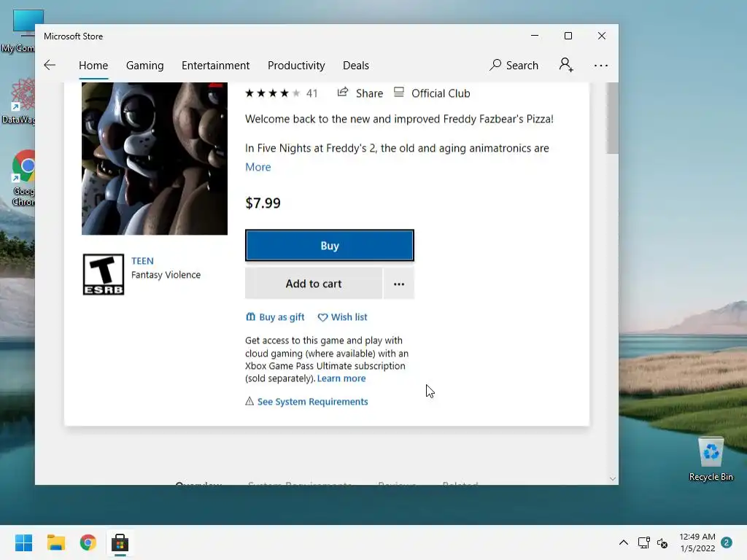This screenshot has width=747, height=560.
Task: Open the Windows Start menu
Action: point(23,542)
